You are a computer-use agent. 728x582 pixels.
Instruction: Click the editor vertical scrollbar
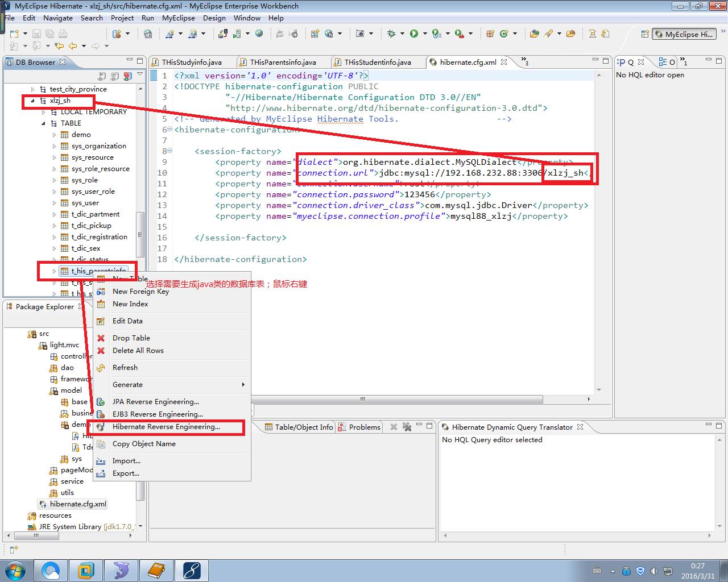pos(599,232)
